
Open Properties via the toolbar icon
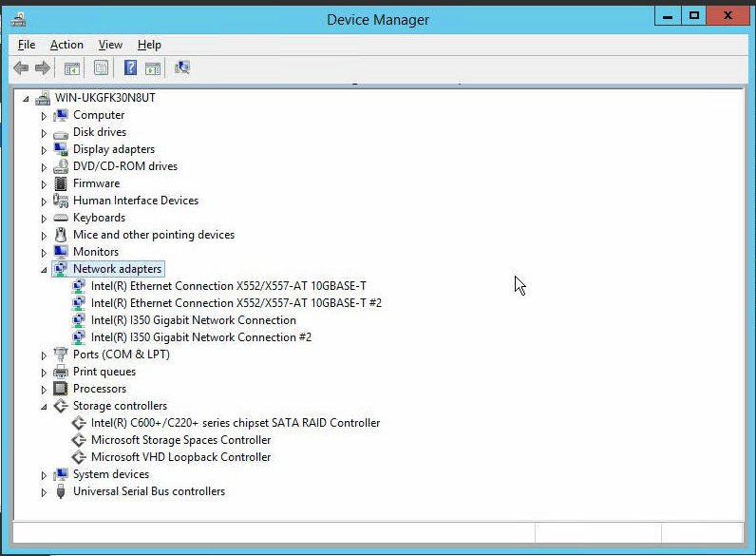point(101,68)
